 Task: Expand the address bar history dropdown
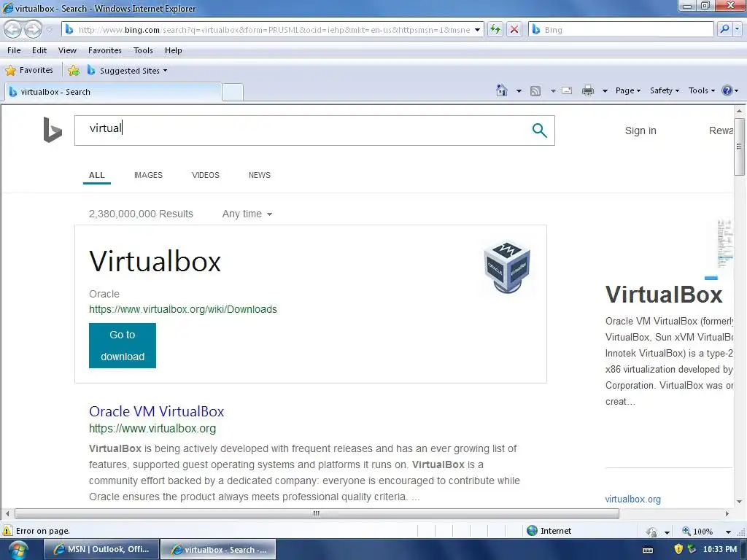coord(477,29)
